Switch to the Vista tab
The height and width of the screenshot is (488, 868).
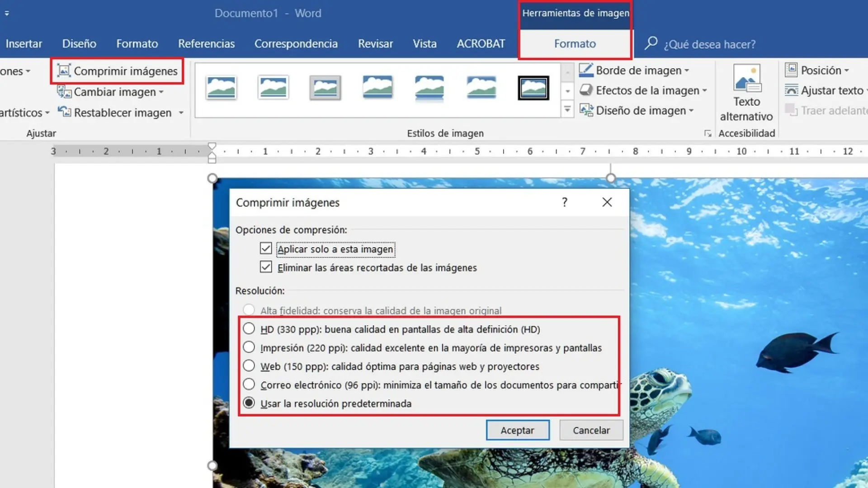click(x=424, y=44)
